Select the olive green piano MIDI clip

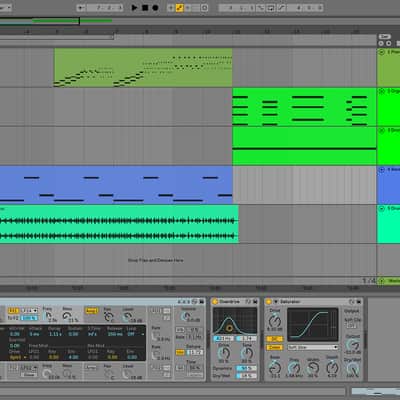tap(143, 68)
